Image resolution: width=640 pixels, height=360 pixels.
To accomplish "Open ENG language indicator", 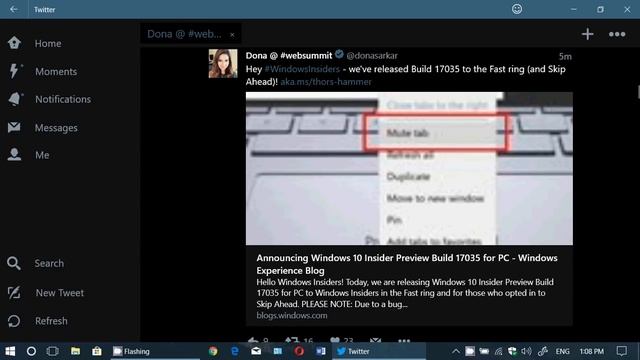I will [562, 351].
